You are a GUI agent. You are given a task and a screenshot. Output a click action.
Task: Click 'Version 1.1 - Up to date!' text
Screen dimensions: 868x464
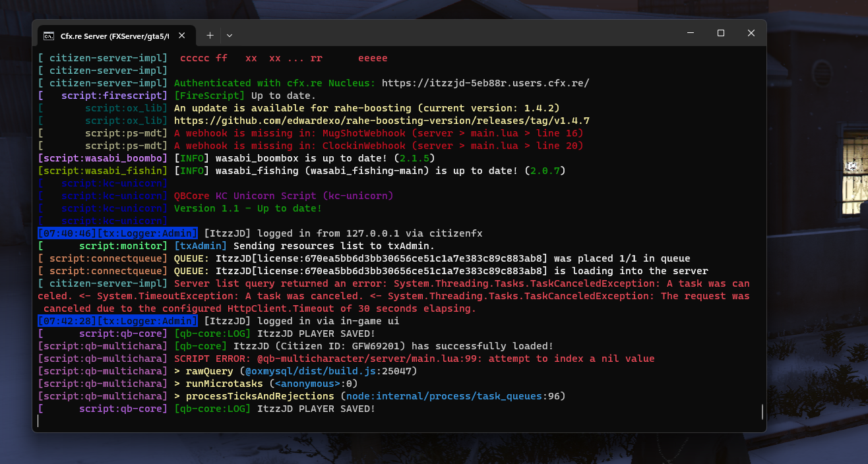pos(248,208)
